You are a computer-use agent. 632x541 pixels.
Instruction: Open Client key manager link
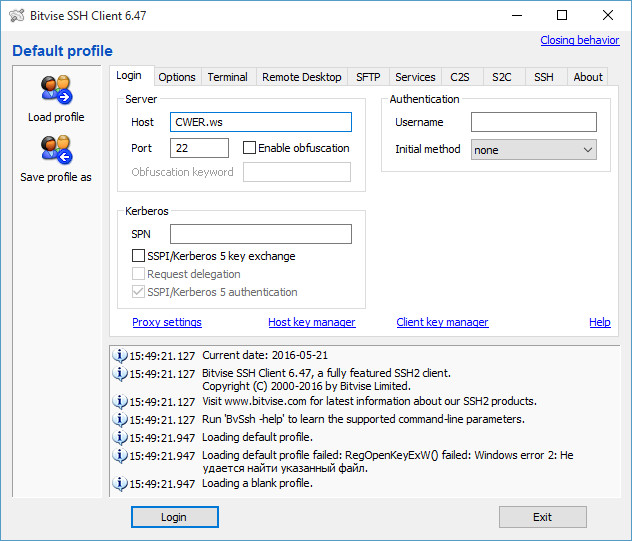coord(442,322)
